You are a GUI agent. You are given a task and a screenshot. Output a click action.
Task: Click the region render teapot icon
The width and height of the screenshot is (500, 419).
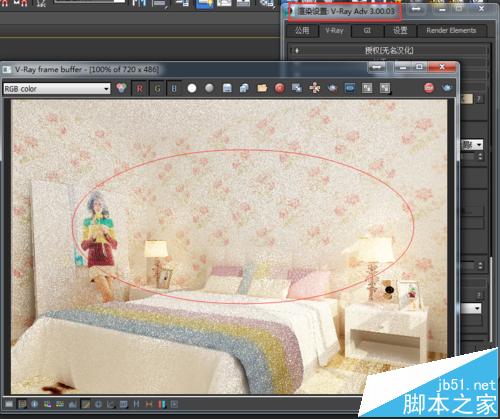click(x=332, y=88)
